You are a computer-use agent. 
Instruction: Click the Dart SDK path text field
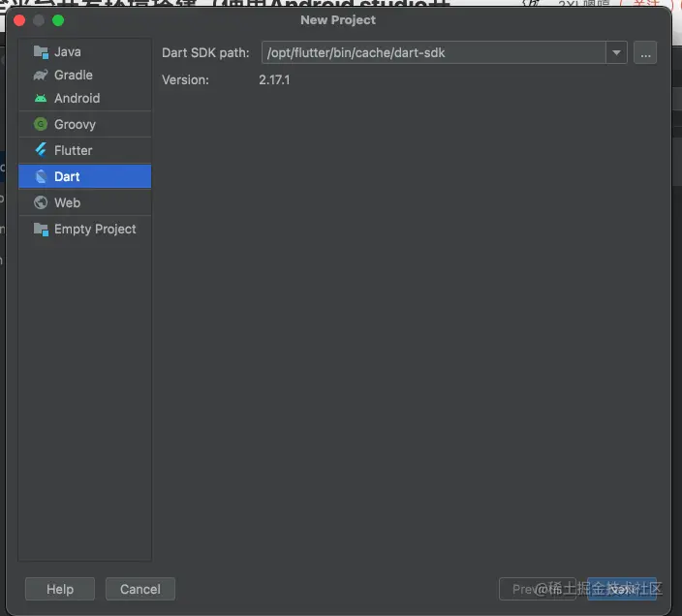tap(434, 52)
